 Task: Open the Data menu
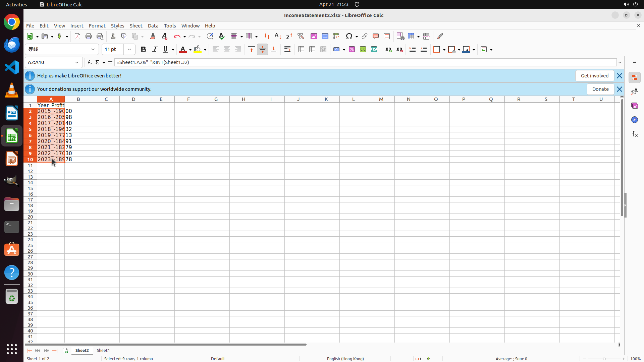point(153,26)
